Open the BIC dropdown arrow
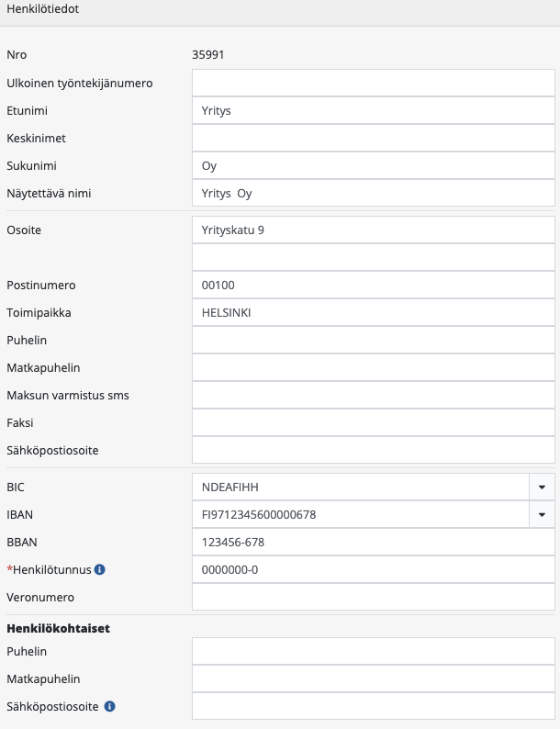 tap(542, 487)
